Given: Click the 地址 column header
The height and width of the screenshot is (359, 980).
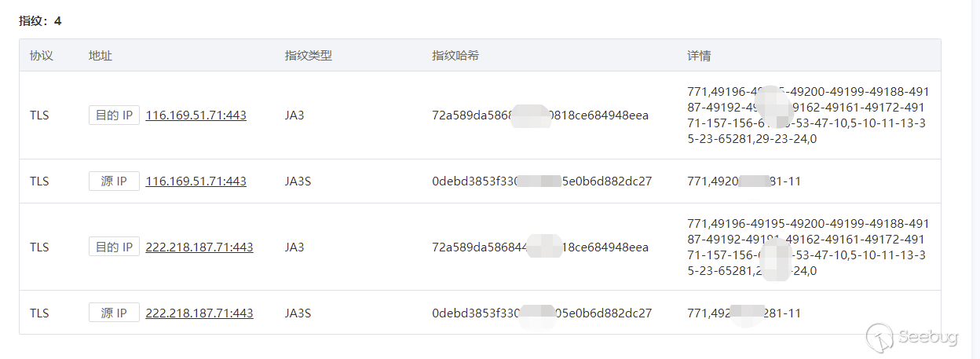Looking at the screenshot, I should 100,57.
